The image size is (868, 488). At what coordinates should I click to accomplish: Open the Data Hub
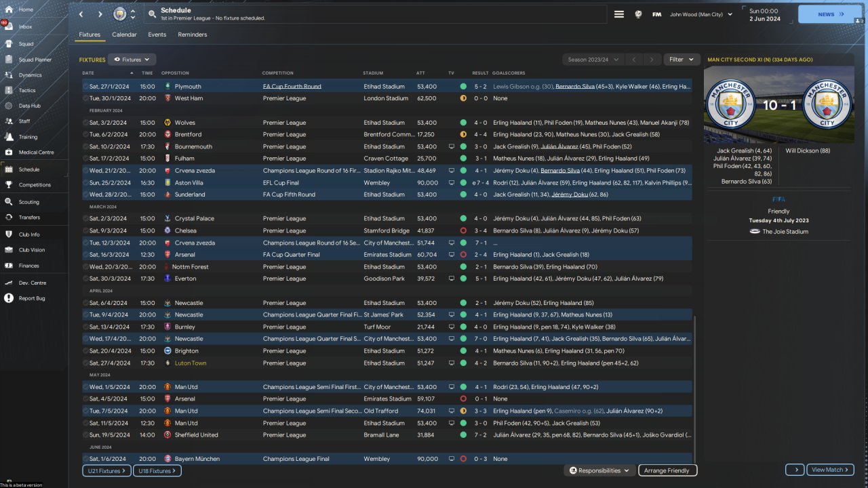coord(29,106)
